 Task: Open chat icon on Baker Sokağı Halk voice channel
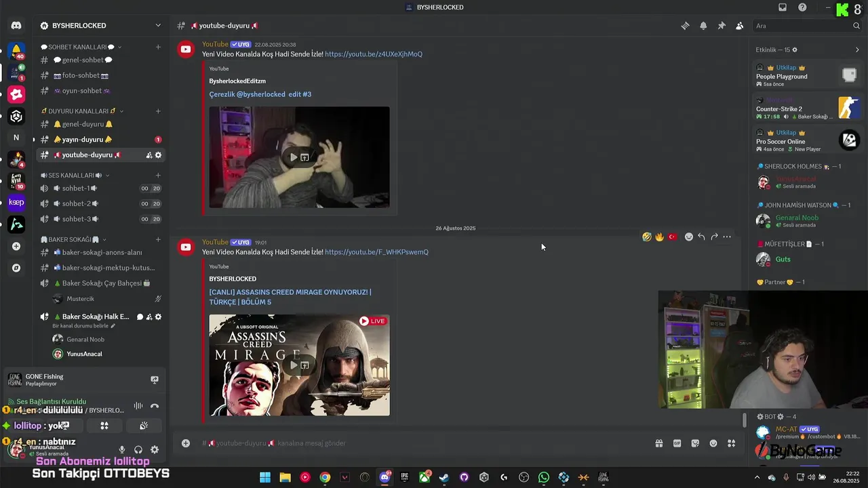click(x=140, y=317)
